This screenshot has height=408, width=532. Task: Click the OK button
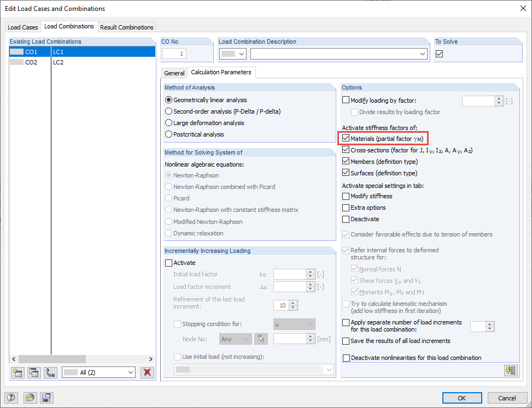click(462, 398)
